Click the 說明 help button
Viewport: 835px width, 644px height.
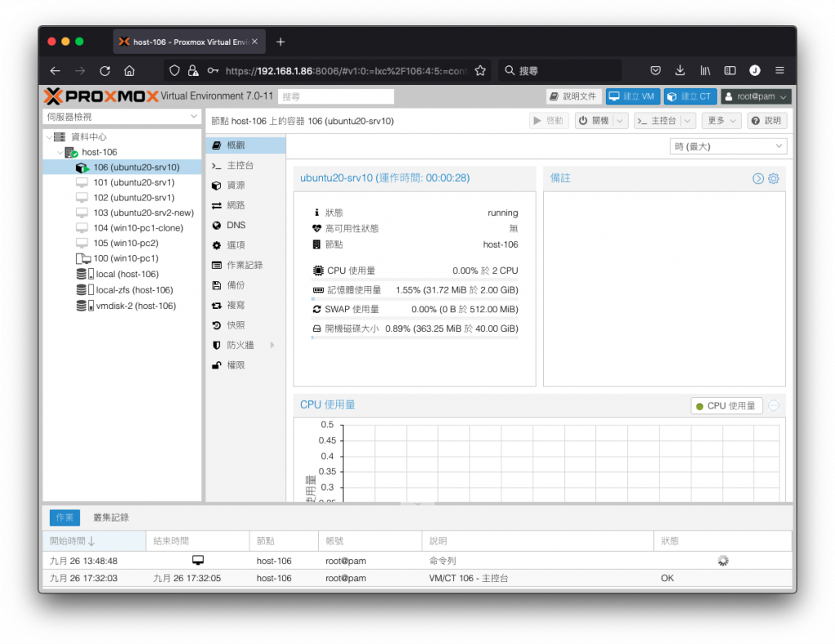[767, 121]
